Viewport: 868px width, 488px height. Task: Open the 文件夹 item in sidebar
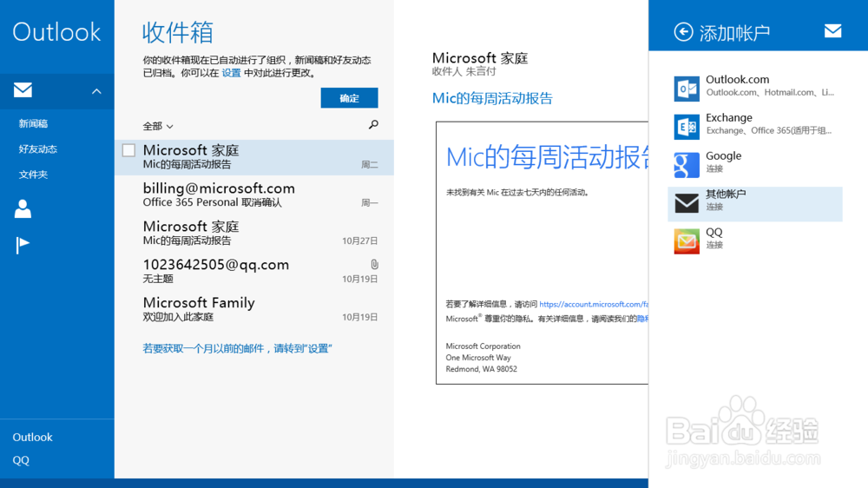pyautogui.click(x=33, y=175)
